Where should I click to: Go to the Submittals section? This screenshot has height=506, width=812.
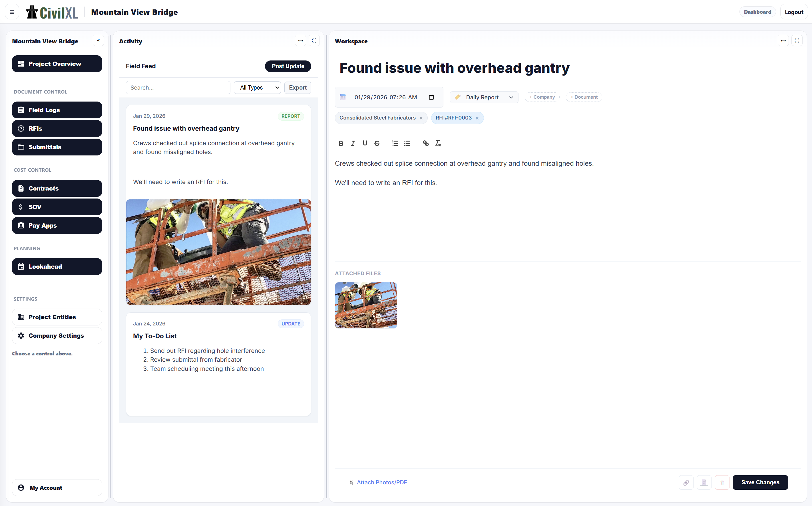coord(57,147)
